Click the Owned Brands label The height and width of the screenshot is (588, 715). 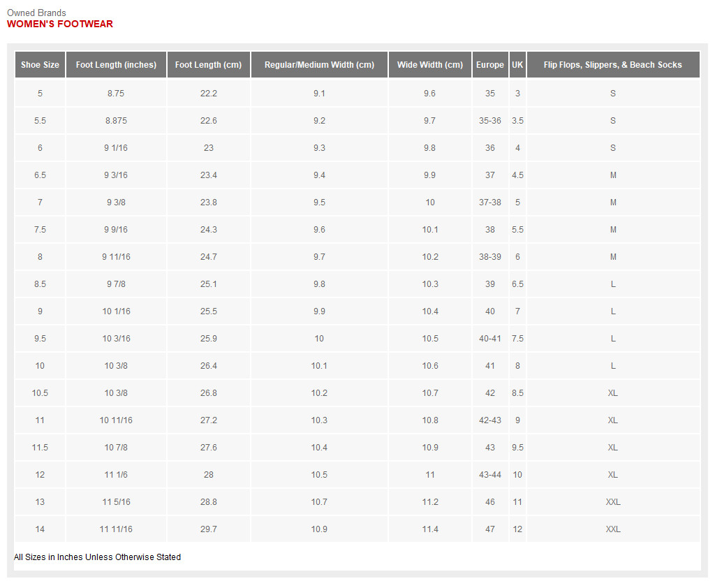(36, 13)
